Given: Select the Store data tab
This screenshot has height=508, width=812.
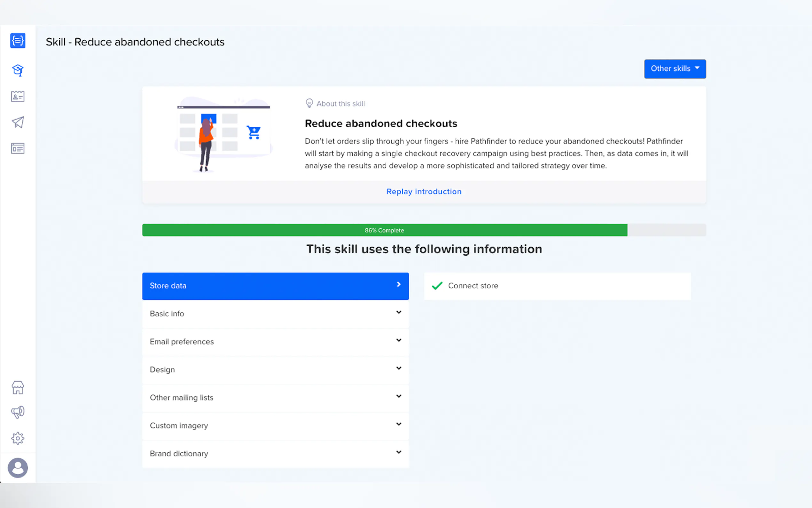Looking at the screenshot, I should 275,286.
